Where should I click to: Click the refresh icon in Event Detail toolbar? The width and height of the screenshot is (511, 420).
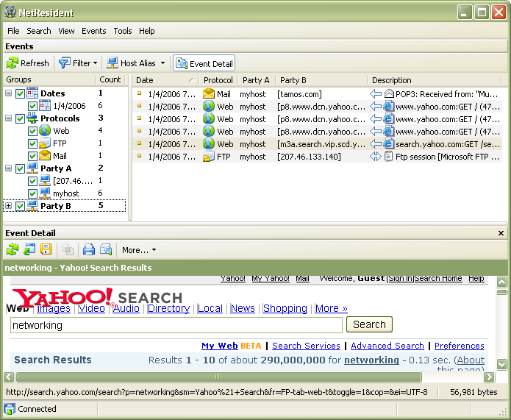[x=12, y=250]
